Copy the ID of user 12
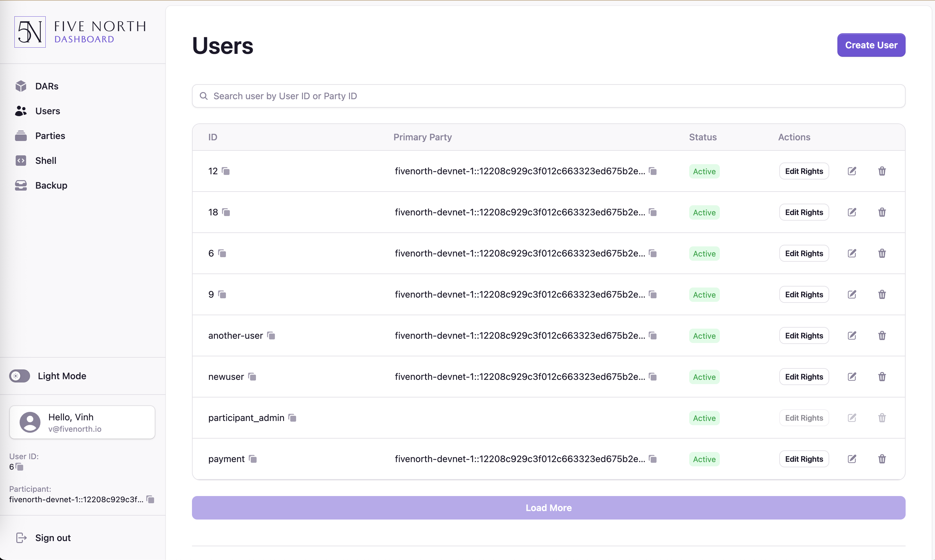Screen dimensions: 935x560 226,171
